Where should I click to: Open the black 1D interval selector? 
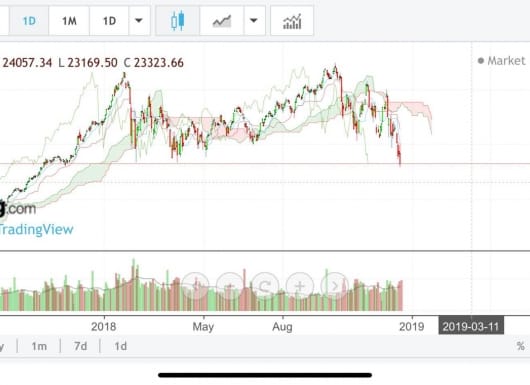click(109, 21)
